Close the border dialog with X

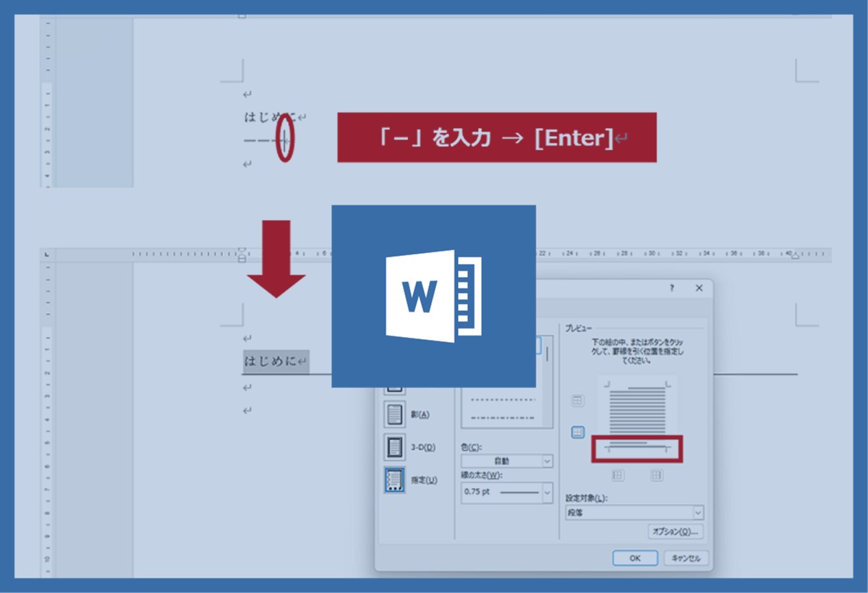(699, 288)
